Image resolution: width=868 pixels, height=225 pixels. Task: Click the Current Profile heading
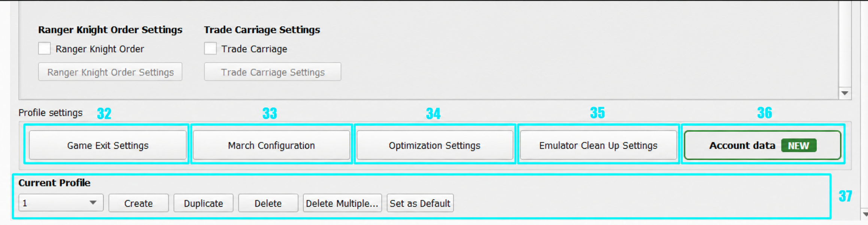tap(54, 182)
